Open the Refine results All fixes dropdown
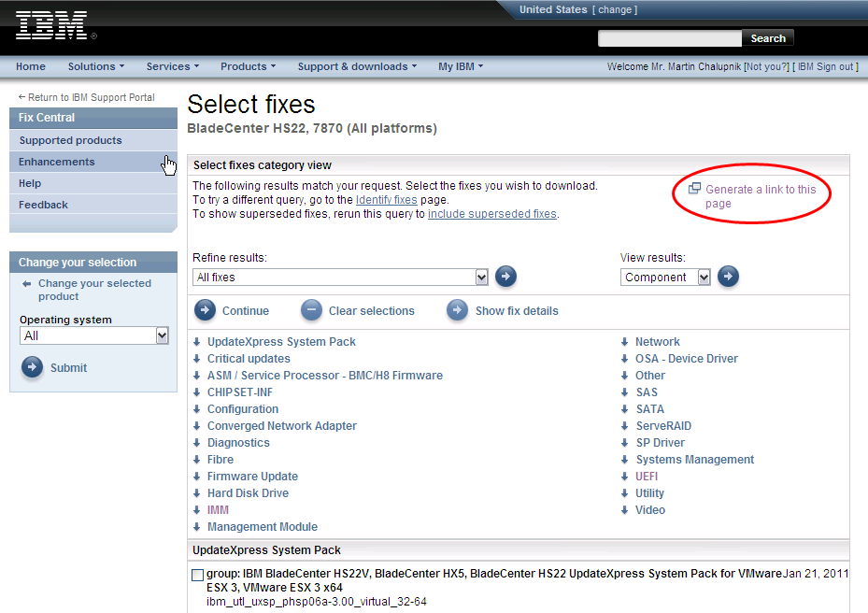Viewport: 868px width, 613px height. (340, 277)
